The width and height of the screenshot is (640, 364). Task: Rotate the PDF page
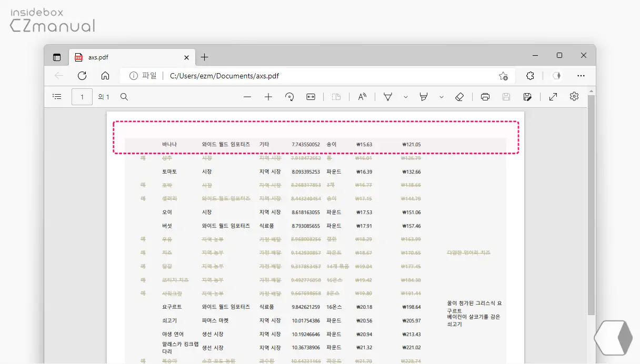pos(289,97)
